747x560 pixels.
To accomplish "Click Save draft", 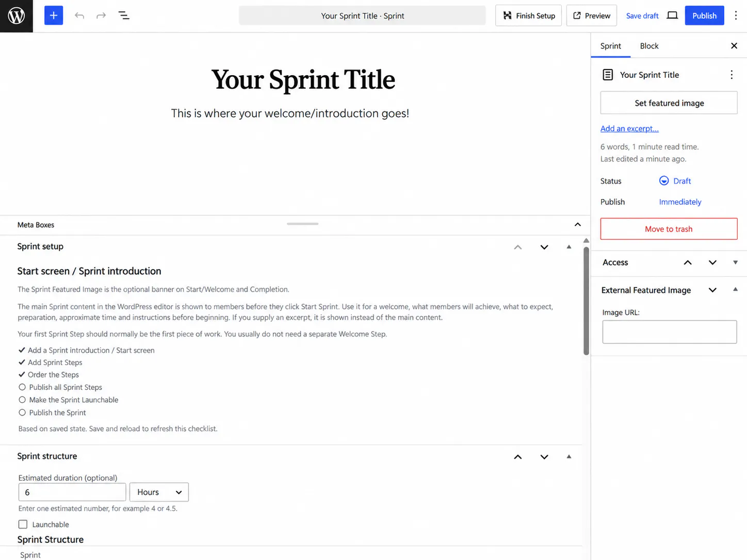I will pyautogui.click(x=642, y=16).
